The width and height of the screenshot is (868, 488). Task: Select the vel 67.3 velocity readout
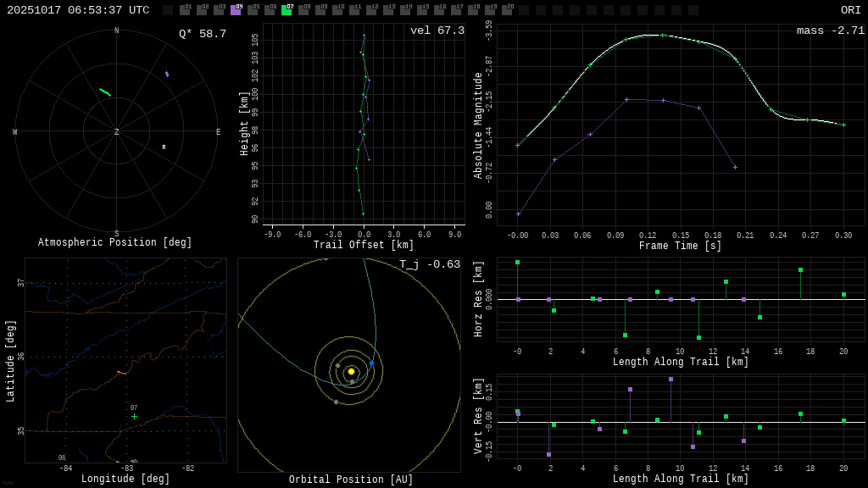click(437, 30)
